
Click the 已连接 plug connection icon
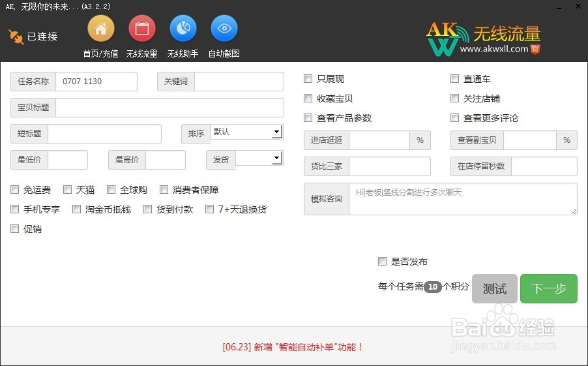pyautogui.click(x=16, y=37)
